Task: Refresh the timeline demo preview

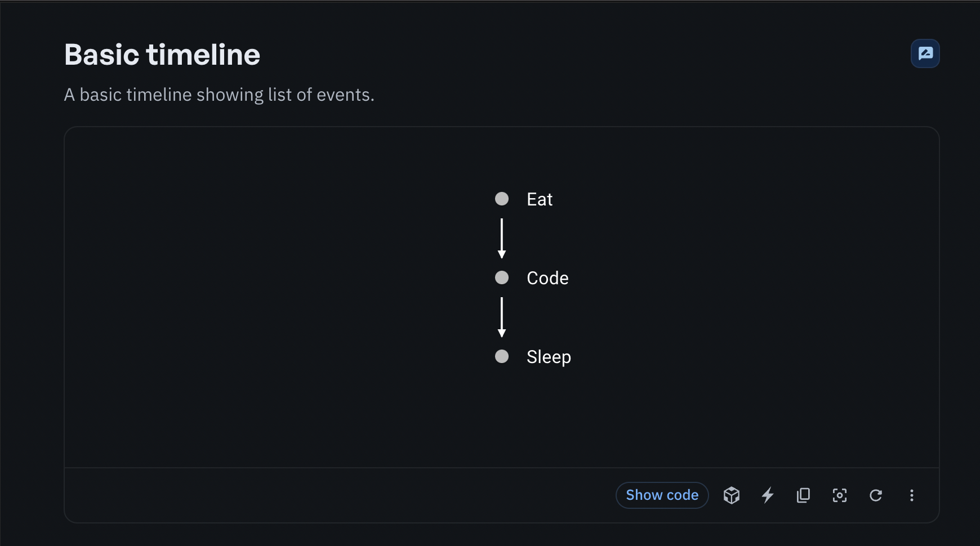Action: click(x=876, y=495)
